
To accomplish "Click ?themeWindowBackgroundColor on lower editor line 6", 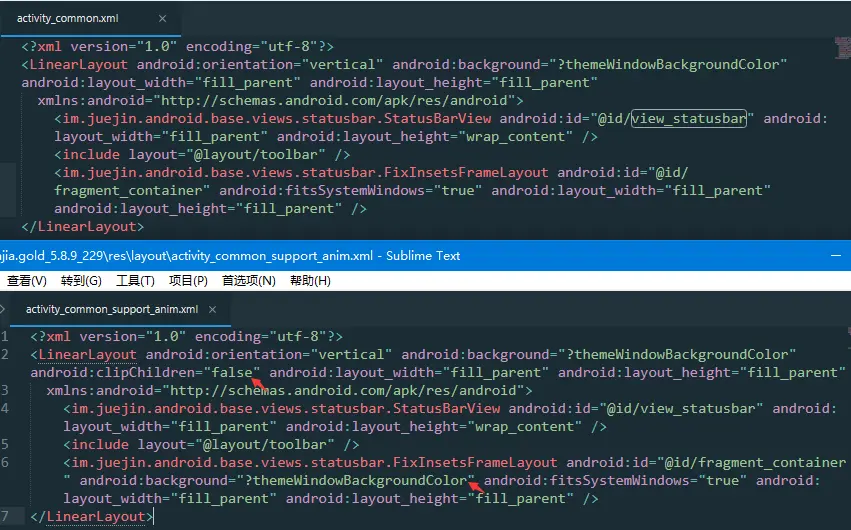I will click(x=356, y=480).
